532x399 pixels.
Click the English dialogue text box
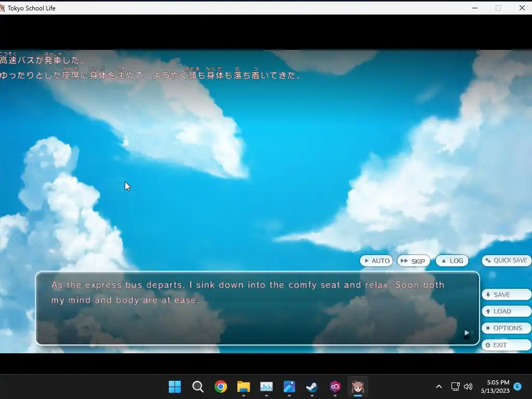tap(258, 308)
